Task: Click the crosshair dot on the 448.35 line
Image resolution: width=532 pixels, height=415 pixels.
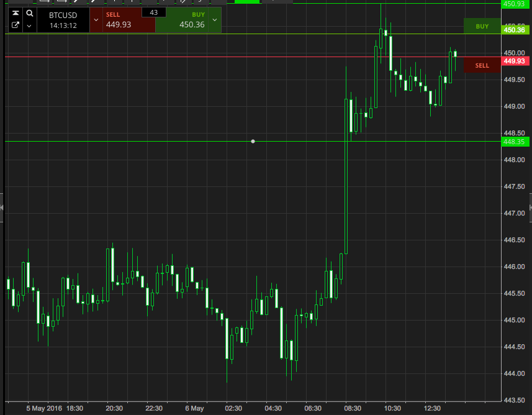Action: tap(253, 142)
